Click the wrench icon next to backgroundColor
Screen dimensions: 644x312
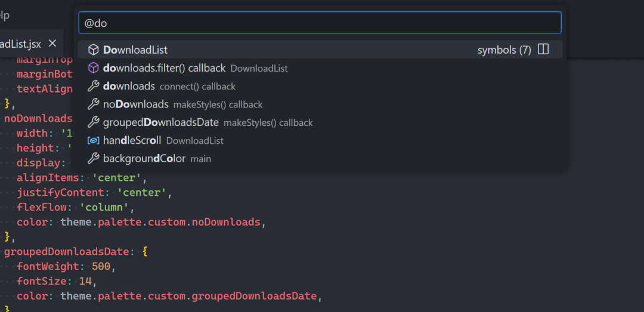point(93,159)
